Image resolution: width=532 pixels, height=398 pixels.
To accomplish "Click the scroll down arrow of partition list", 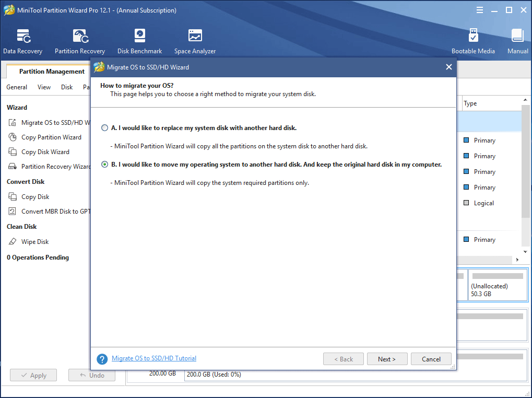I will coord(525,252).
